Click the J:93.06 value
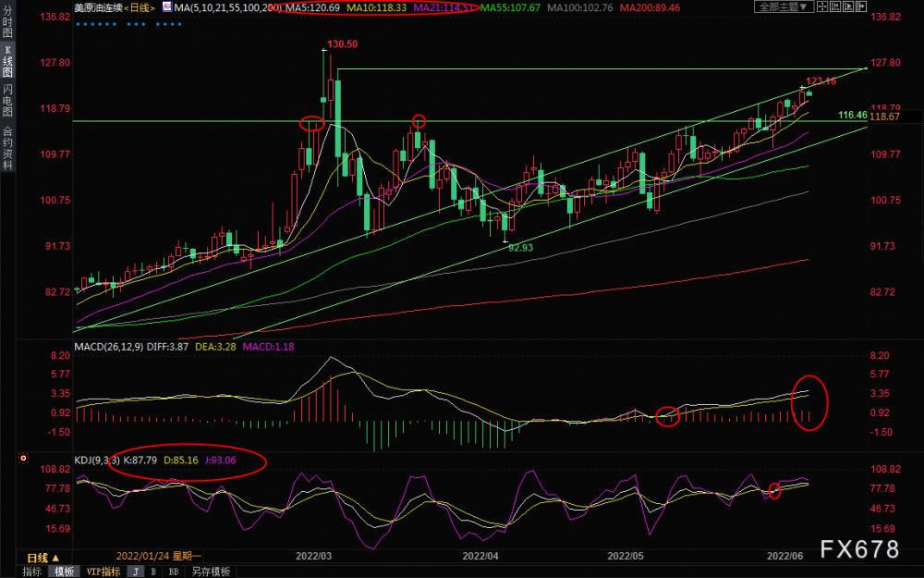 pos(221,460)
